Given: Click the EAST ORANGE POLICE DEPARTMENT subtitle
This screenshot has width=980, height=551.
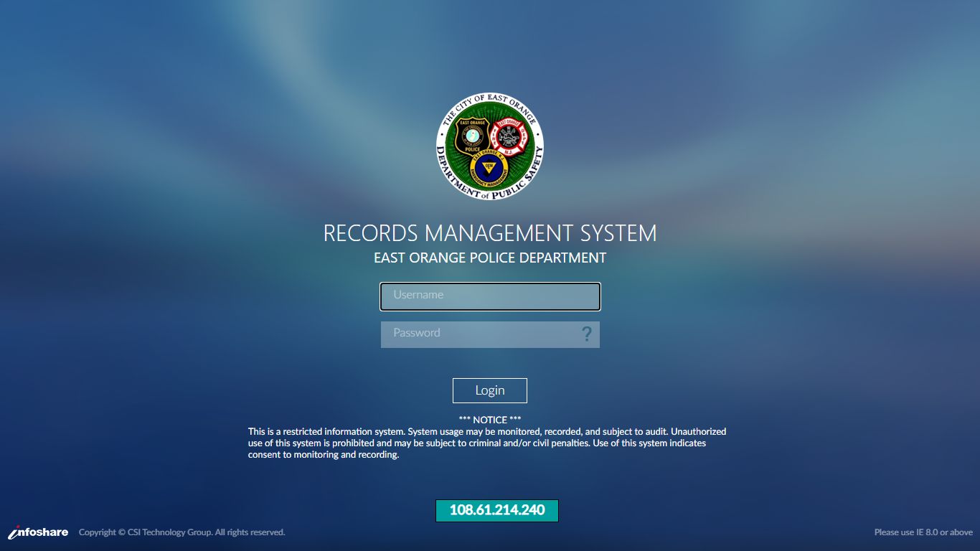Looking at the screenshot, I should click(490, 258).
